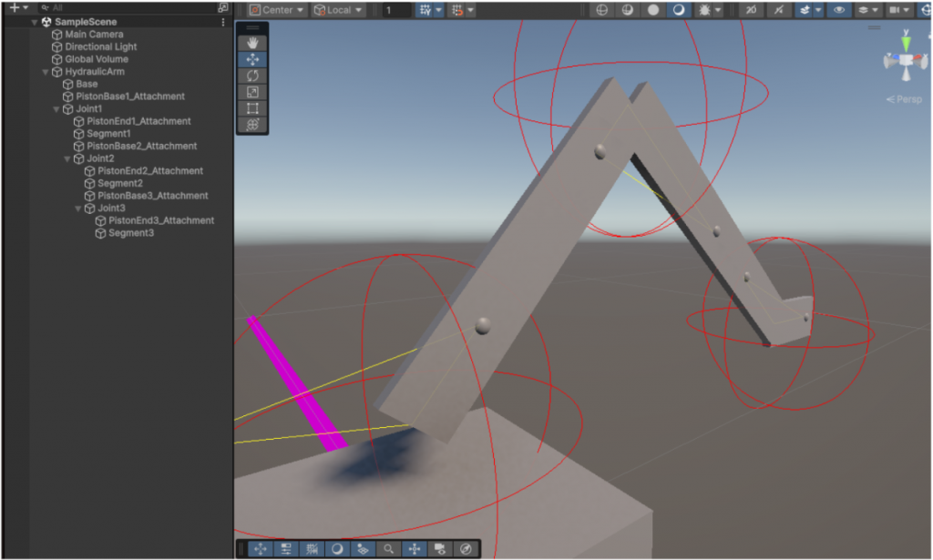
Task: Select the Hand view tool
Action: pos(253,42)
